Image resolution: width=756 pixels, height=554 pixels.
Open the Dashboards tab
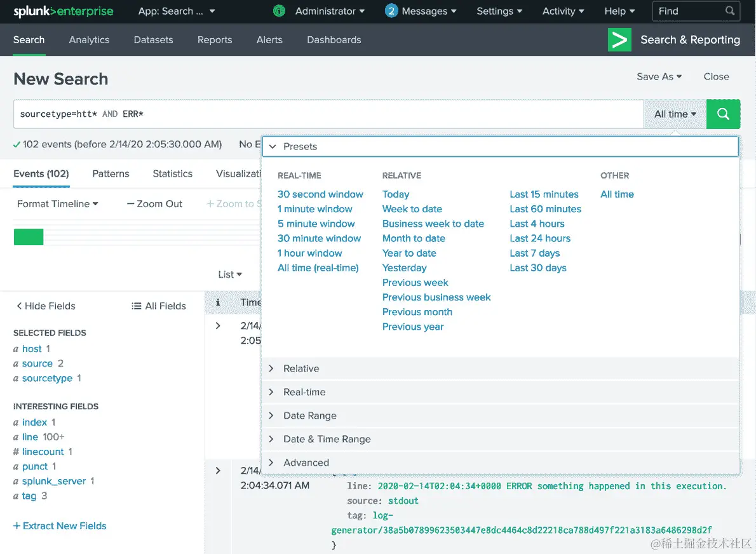(334, 40)
